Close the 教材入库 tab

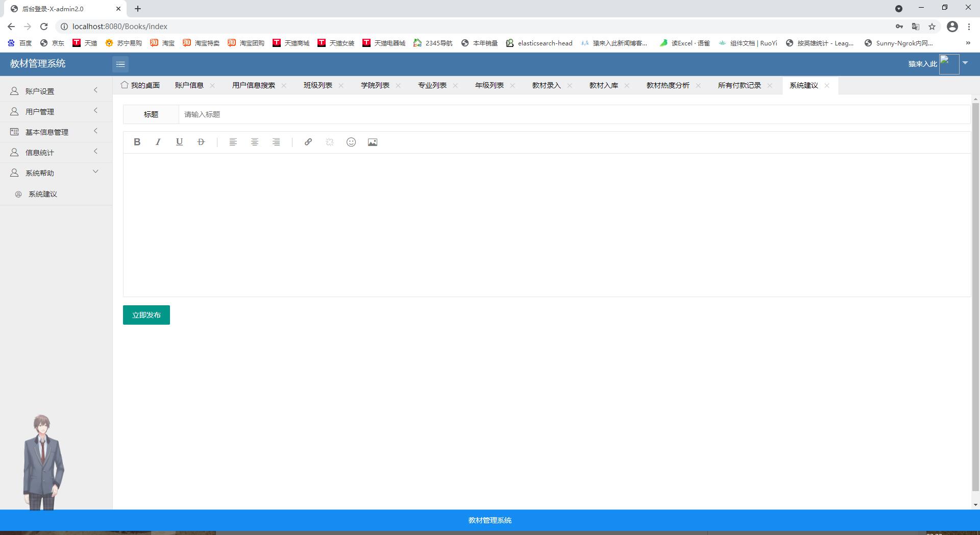click(x=627, y=85)
